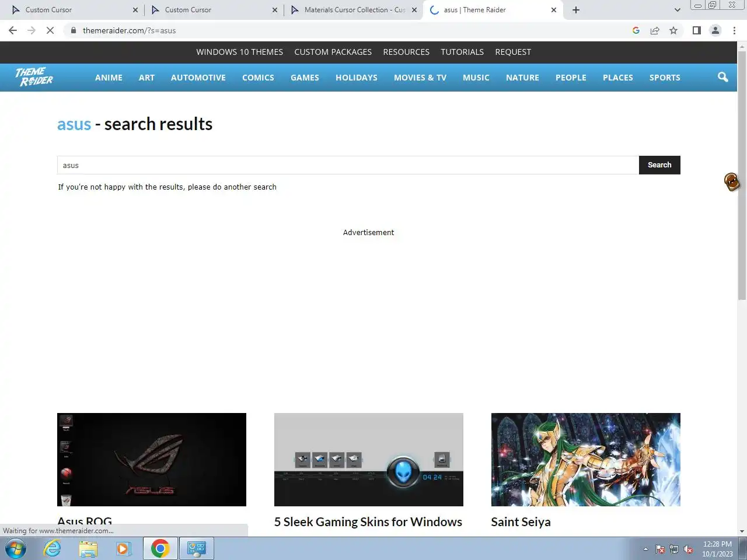The width and height of the screenshot is (747, 560).
Task: Click the network tray icon
Action: click(x=674, y=549)
